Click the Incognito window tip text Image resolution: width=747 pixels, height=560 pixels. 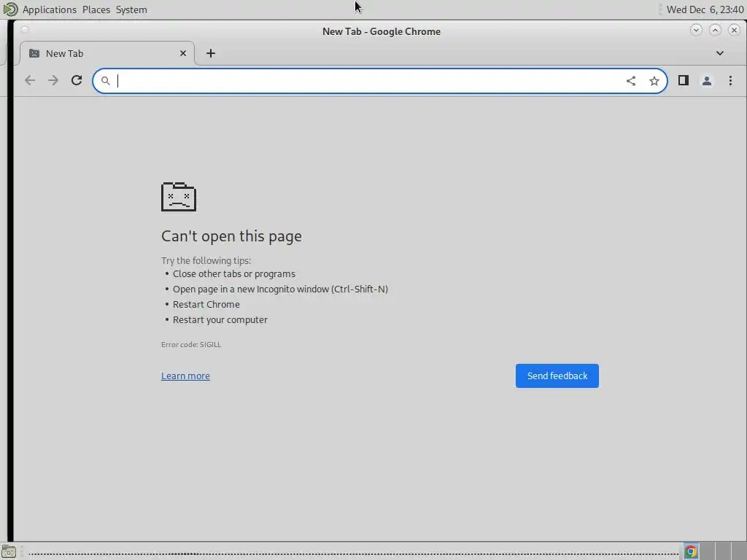(280, 289)
